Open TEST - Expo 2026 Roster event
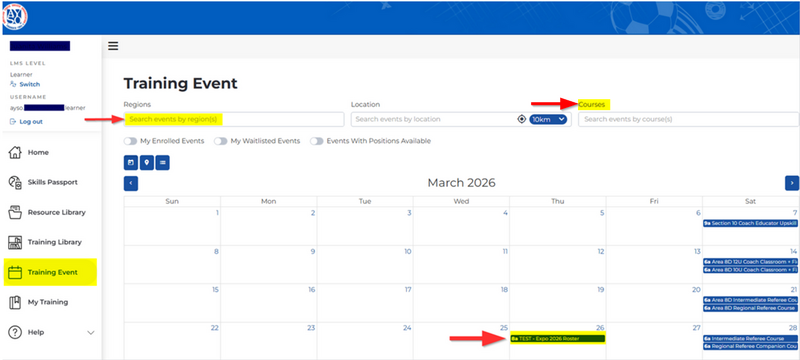 [x=557, y=339]
